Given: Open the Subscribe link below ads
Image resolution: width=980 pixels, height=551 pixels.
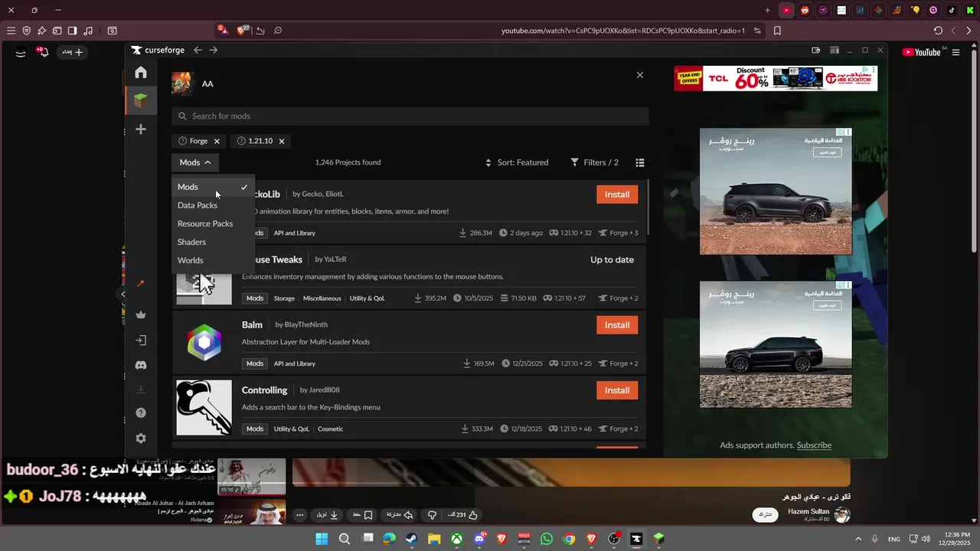Looking at the screenshot, I should (814, 445).
